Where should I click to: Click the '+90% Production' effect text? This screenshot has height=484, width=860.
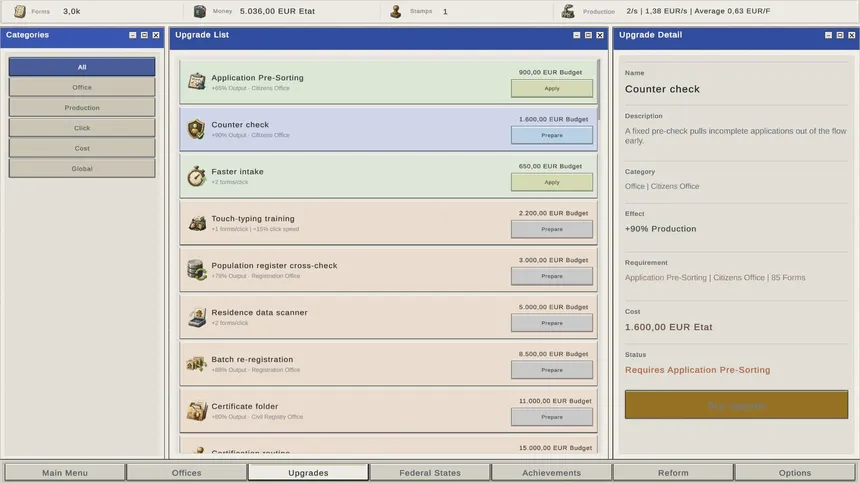660,229
